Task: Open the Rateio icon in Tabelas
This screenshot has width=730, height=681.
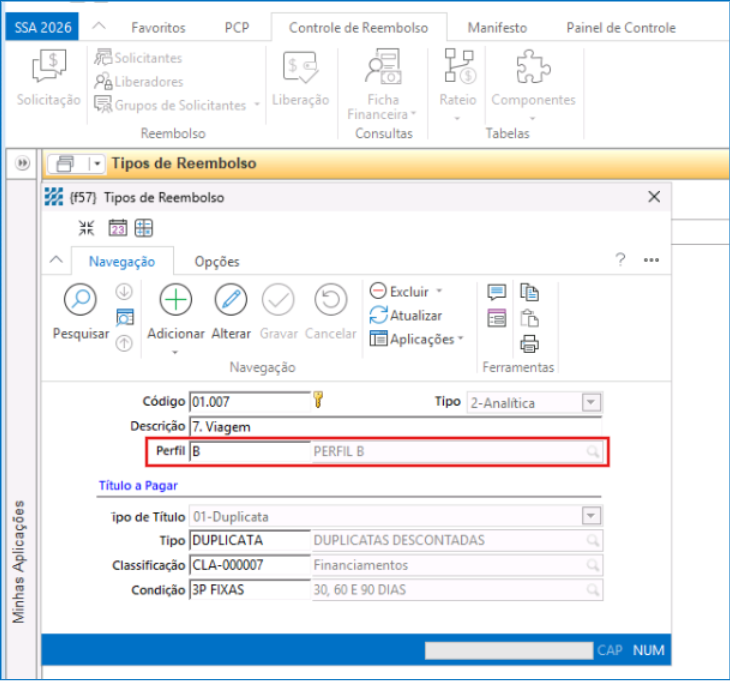Action: 458,68
